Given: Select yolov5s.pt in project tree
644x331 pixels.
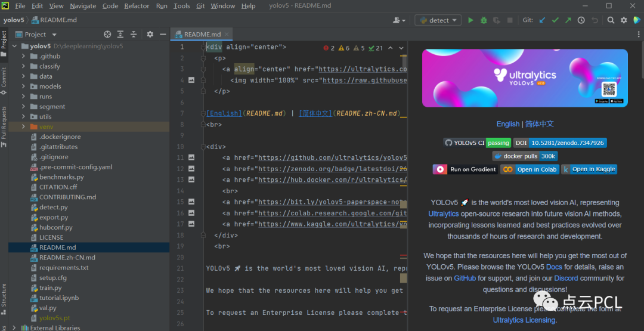Looking at the screenshot, I should pos(55,318).
